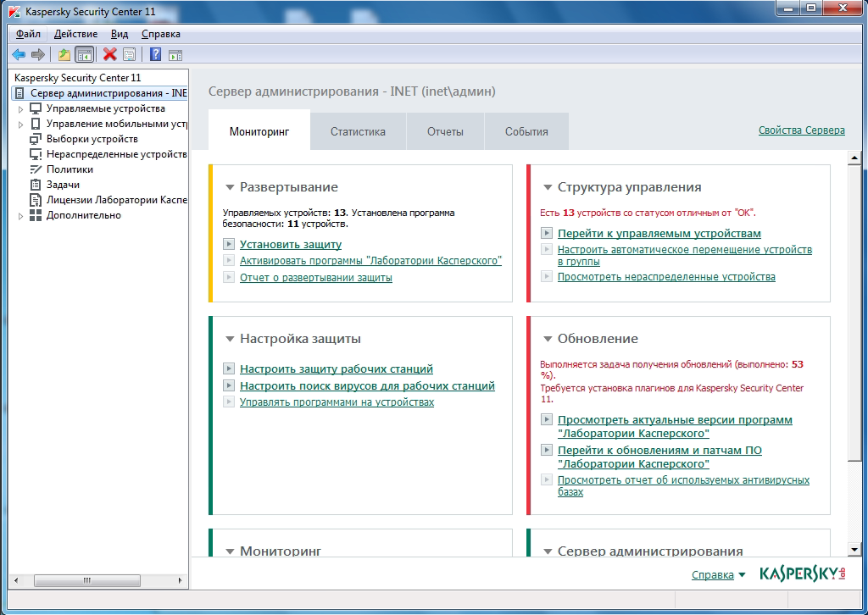Expand the Управляемые устройства tree node
868x615 pixels.
coord(21,109)
